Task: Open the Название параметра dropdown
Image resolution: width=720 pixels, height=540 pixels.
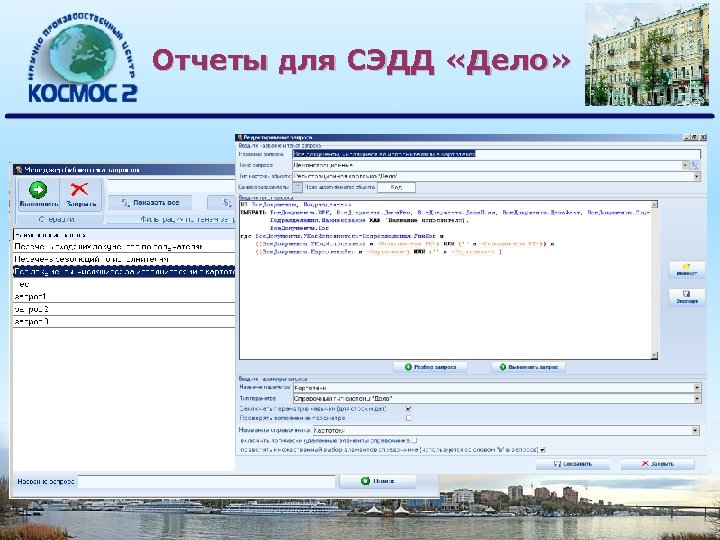Action: (x=697, y=388)
